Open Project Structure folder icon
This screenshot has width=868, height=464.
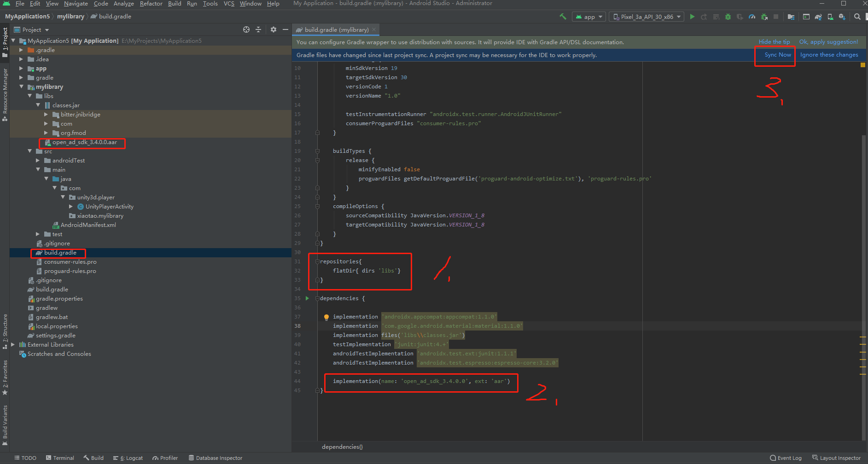(791, 17)
